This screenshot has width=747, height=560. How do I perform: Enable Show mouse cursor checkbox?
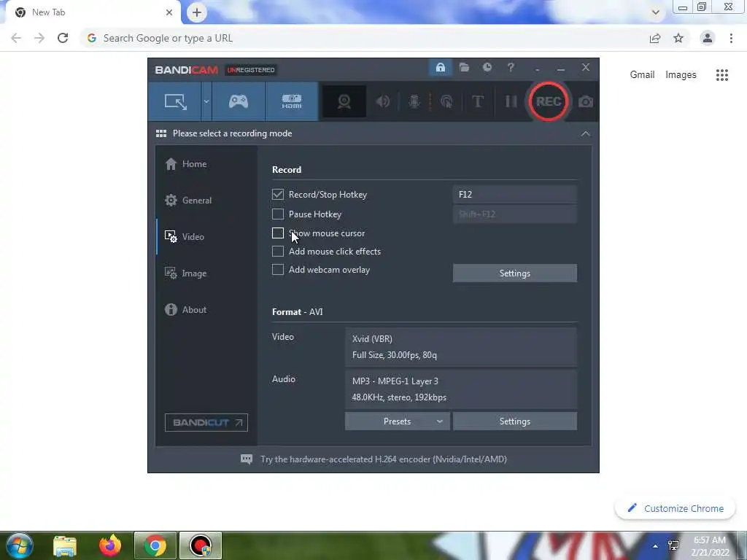pyautogui.click(x=278, y=233)
